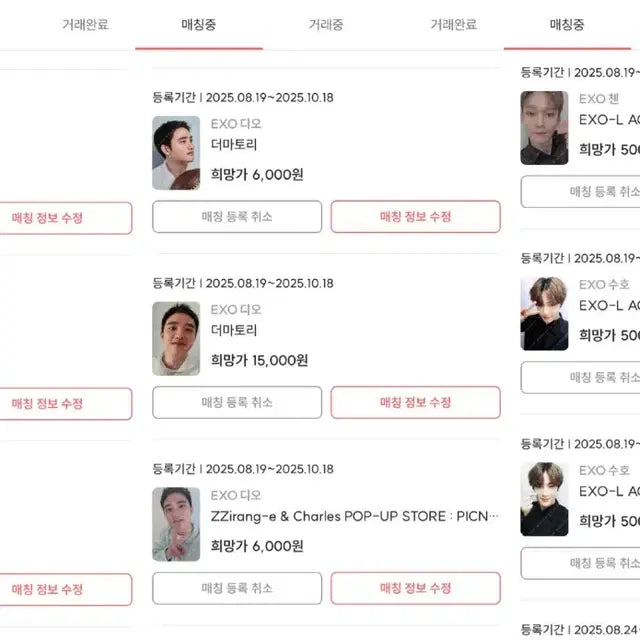Cancel matching registration for 15,000원 더마토리 listing
The height and width of the screenshot is (640, 640).
pos(237,403)
